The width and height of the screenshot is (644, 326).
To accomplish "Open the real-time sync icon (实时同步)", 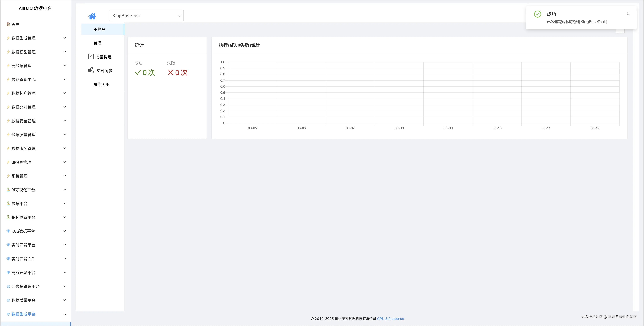I will tap(91, 70).
